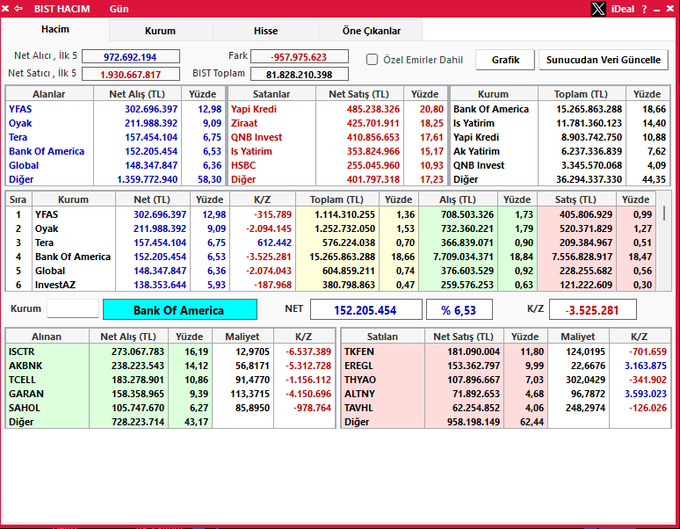
Task: Click the empty Kurum input field
Action: tap(73, 309)
